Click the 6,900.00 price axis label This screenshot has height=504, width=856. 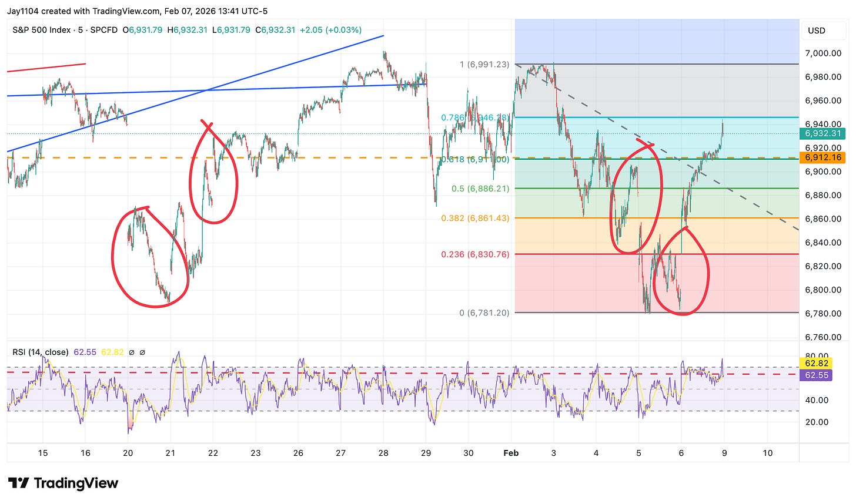click(x=823, y=172)
